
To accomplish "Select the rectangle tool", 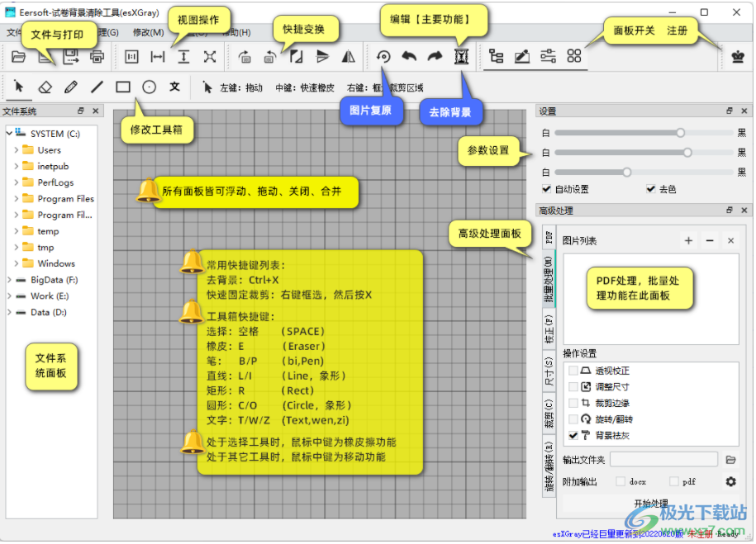I will [x=123, y=88].
